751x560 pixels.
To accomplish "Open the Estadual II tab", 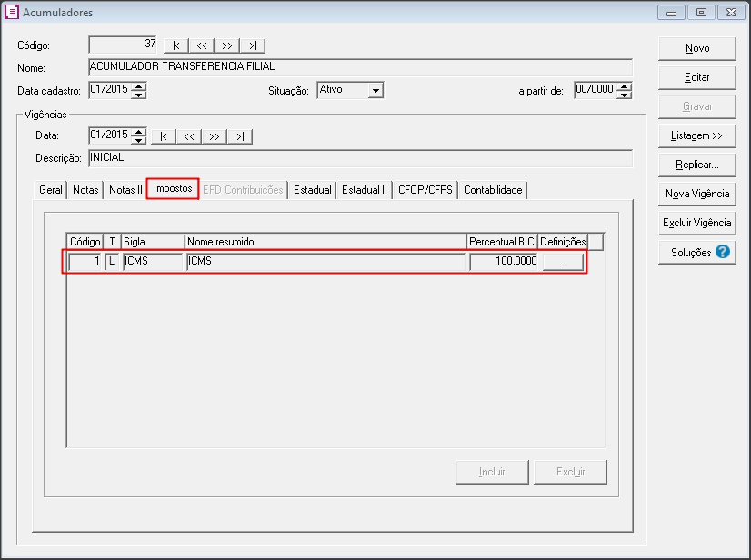I will (x=364, y=190).
